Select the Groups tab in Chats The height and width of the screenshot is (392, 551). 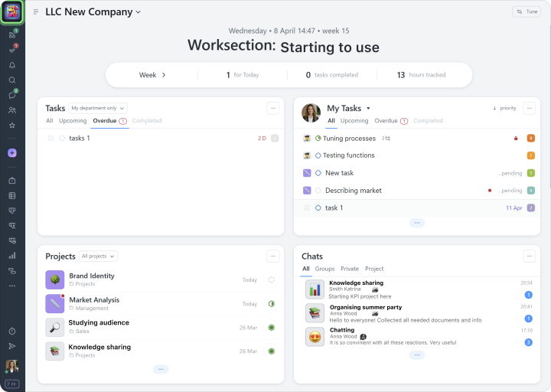click(x=324, y=269)
